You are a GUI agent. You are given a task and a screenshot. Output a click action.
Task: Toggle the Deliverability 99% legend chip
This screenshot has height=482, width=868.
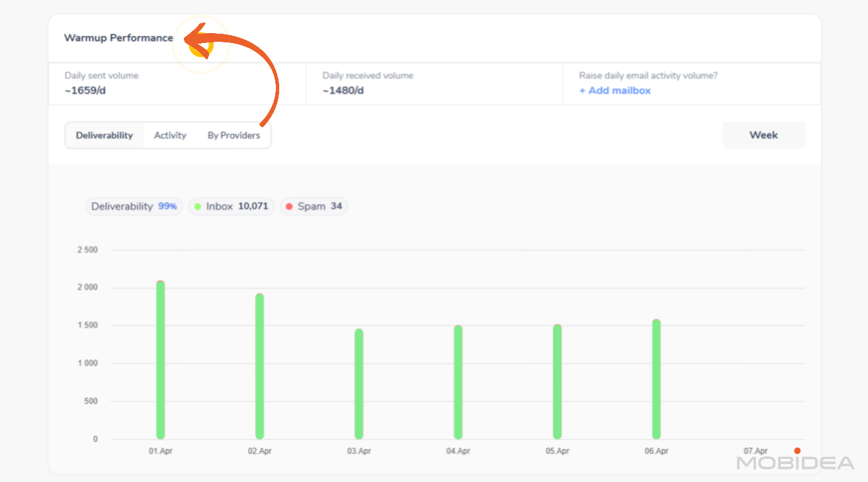coord(134,207)
